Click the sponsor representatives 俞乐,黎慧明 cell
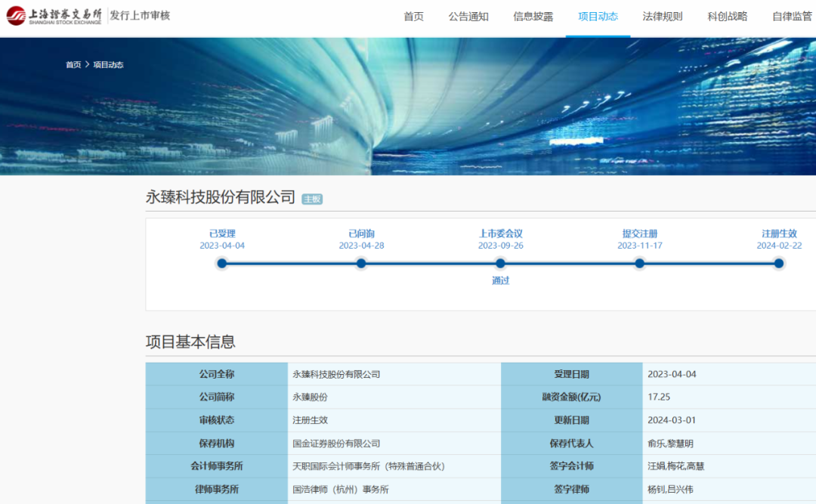The image size is (816, 504). [729, 444]
